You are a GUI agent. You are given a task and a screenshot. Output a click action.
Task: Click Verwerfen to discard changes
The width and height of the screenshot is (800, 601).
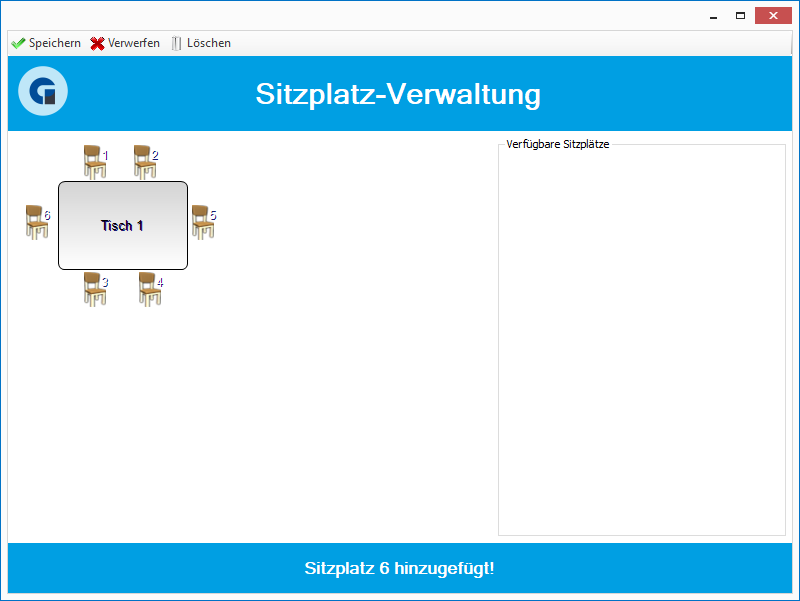tap(125, 43)
